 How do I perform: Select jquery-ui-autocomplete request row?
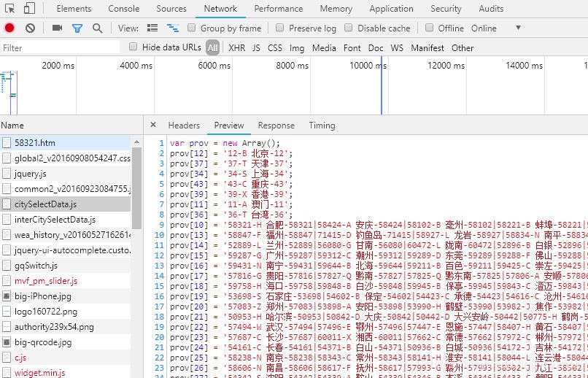pyautogui.click(x=66, y=250)
